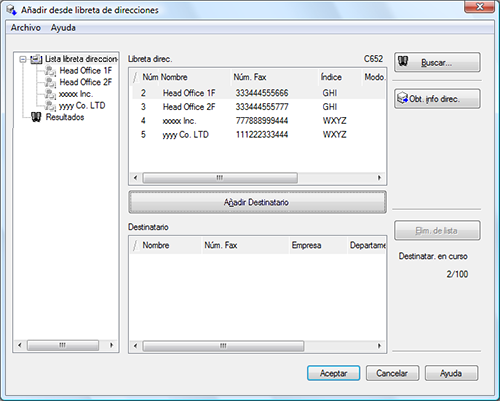Click Destinatario list horizontal scrollbar thumb
This screenshot has width=500, height=401.
point(223,346)
